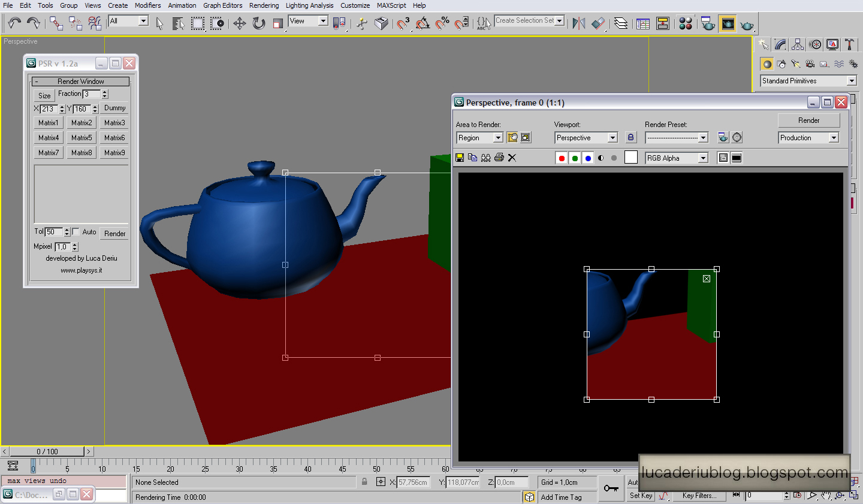The height and width of the screenshot is (504, 863).
Task: Save image with the floppy disk icon
Action: 460,158
